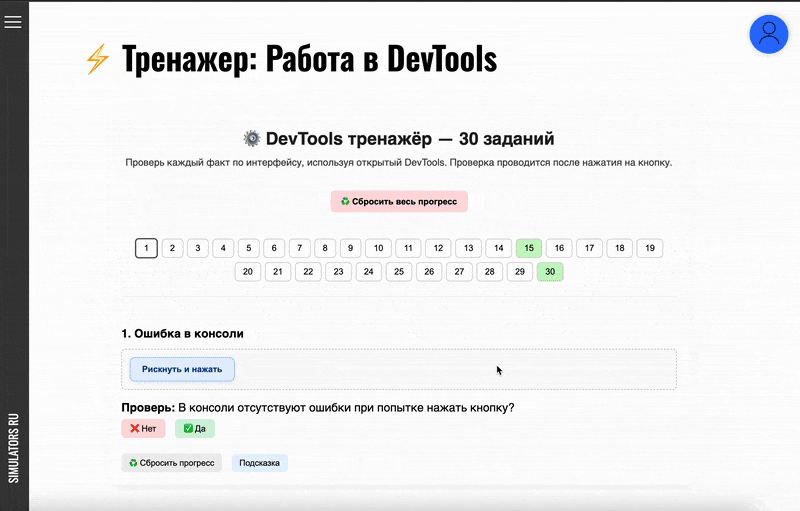This screenshot has width=800, height=511.
Task: Click the 'Сбросить весь прогресс' button
Action: click(x=399, y=201)
